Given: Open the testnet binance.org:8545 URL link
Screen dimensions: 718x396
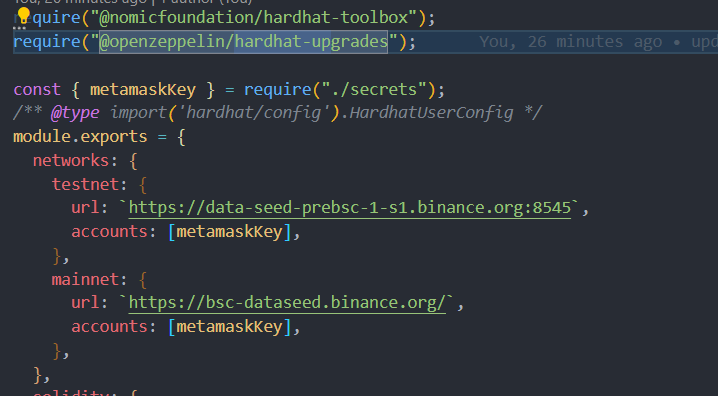Looking at the screenshot, I should (x=350, y=208).
